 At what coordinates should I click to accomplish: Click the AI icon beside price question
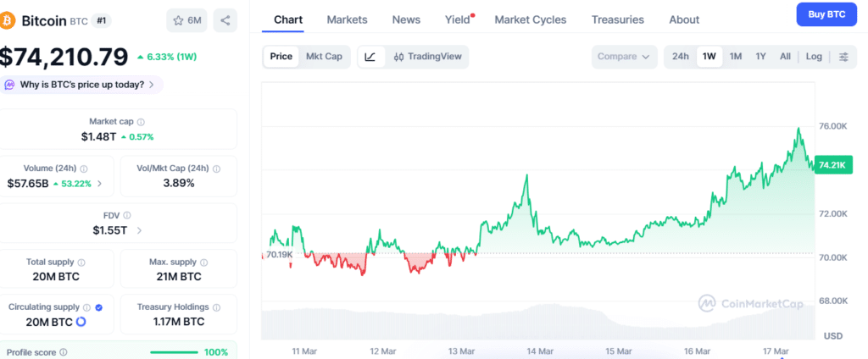pos(9,85)
